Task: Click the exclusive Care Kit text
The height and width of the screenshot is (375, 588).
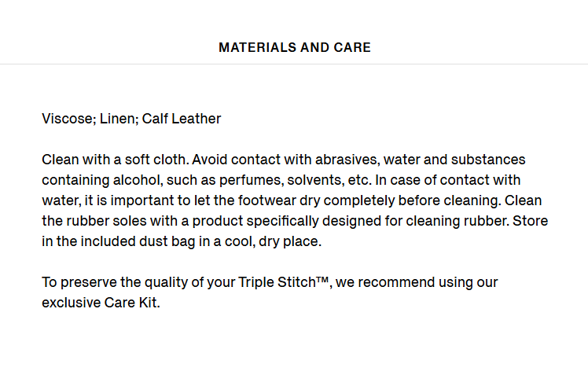Action: coord(100,303)
